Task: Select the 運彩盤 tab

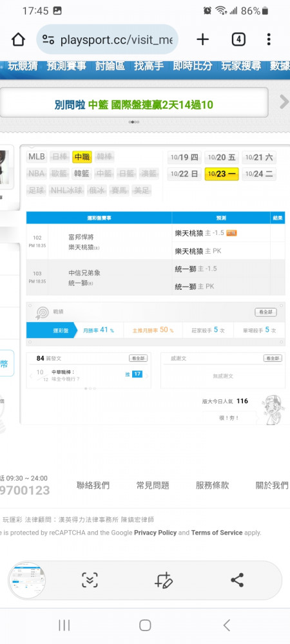Action: 52,330
